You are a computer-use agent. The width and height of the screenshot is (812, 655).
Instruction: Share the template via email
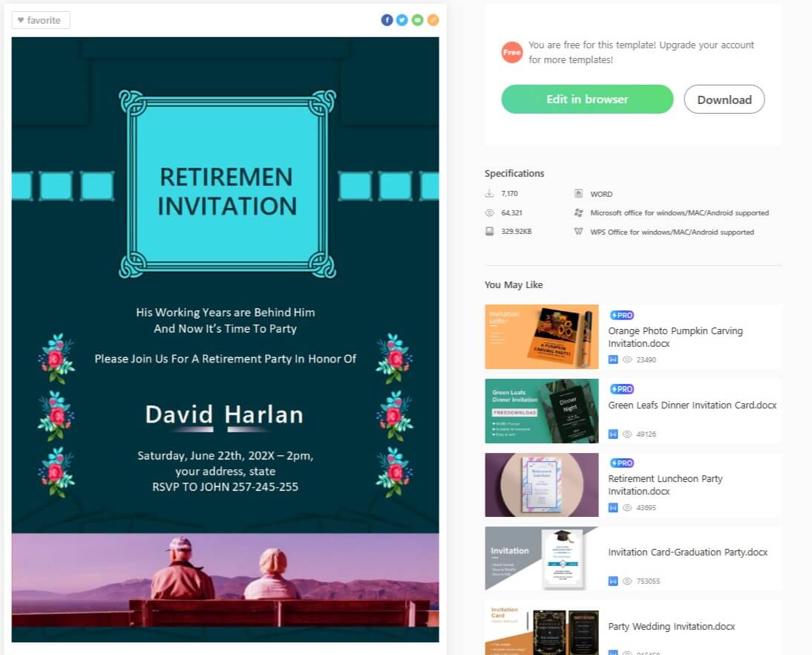point(417,19)
